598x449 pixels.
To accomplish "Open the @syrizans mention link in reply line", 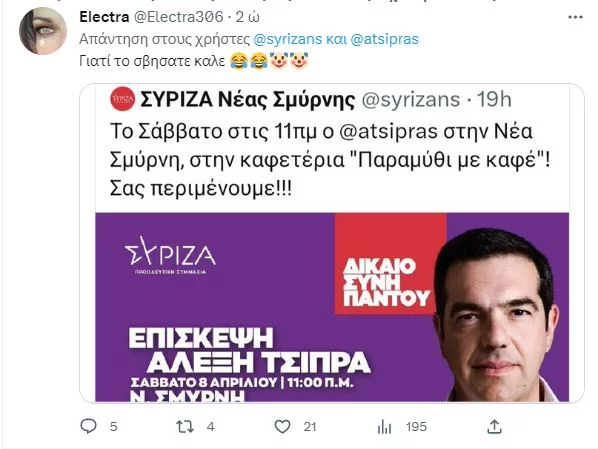I will 288,39.
